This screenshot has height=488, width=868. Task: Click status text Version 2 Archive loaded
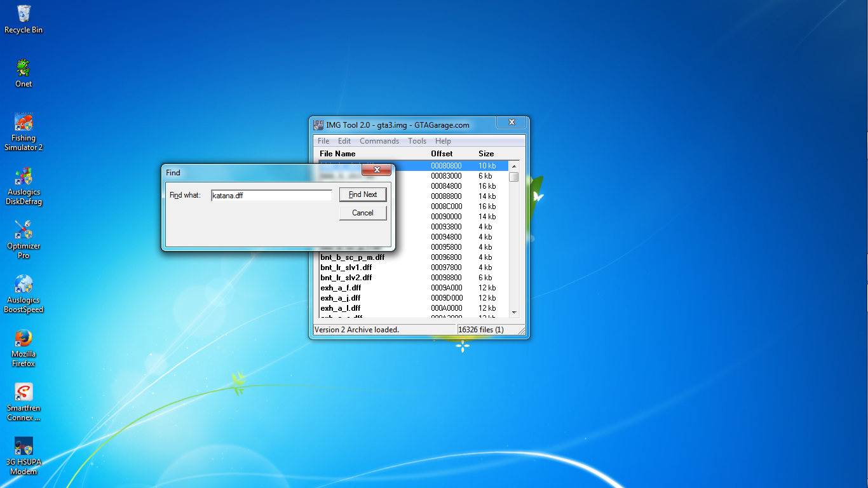[356, 330]
